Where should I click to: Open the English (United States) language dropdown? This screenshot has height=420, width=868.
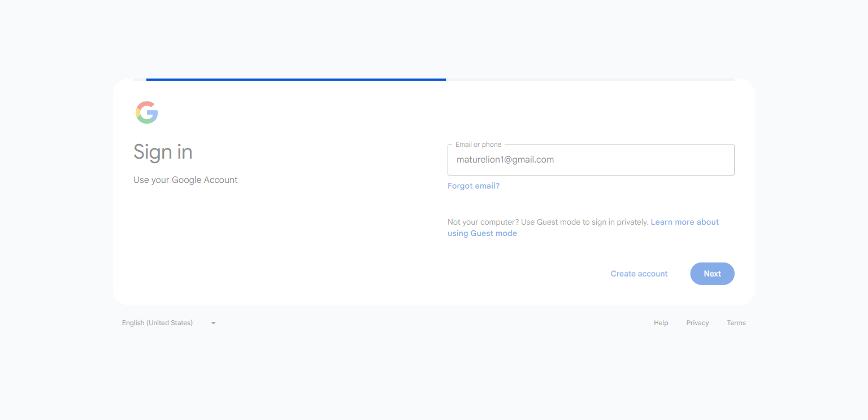pos(169,323)
